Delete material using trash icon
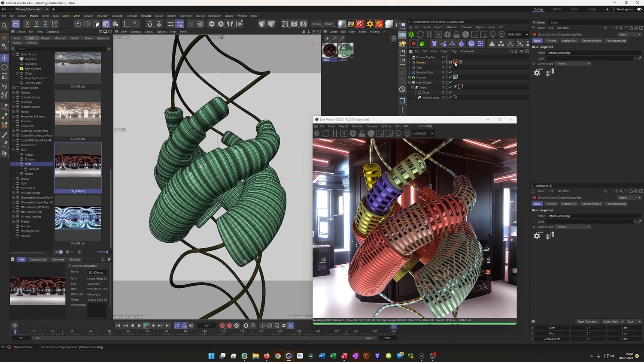Image resolution: width=644 pixels, height=362 pixels. click(x=394, y=38)
